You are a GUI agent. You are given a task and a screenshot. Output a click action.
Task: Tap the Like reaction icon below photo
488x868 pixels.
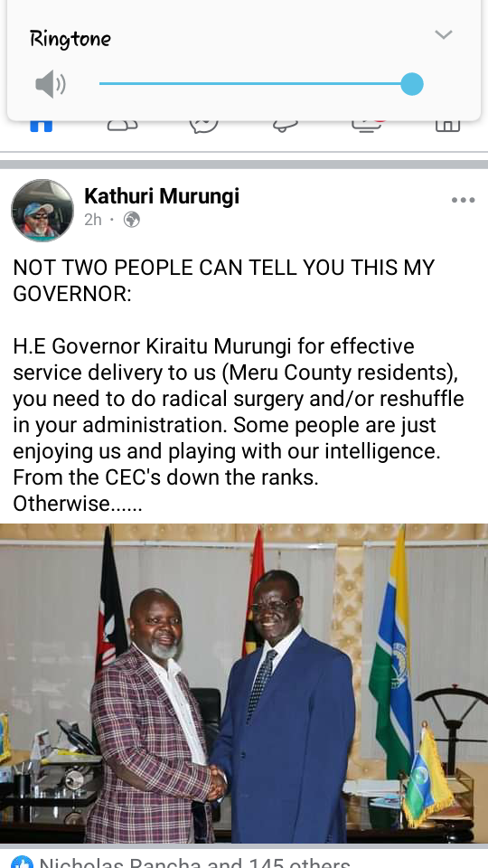pos(22,862)
